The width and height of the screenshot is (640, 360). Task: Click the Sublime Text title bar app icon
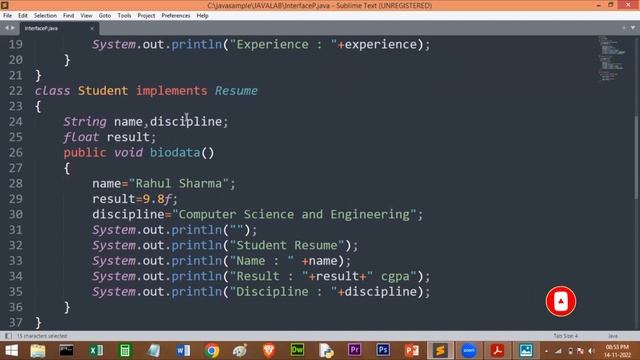click(x=4, y=5)
